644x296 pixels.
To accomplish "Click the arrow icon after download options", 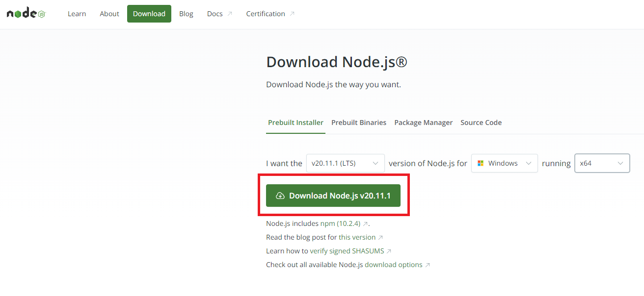I will coord(428,265).
